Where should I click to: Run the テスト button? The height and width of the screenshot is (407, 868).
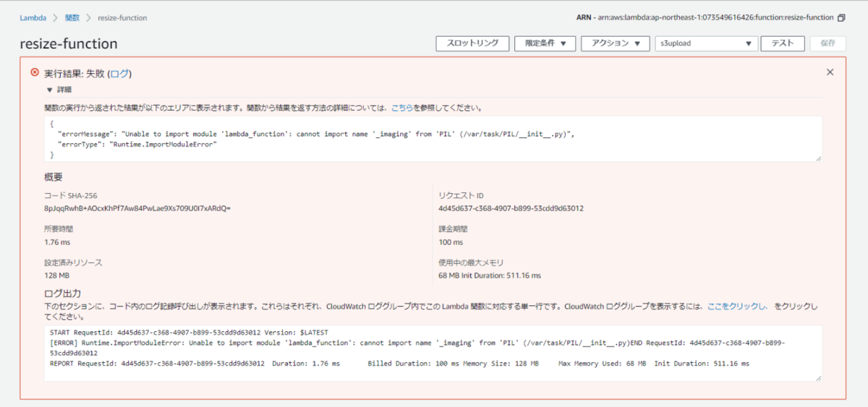tap(783, 43)
